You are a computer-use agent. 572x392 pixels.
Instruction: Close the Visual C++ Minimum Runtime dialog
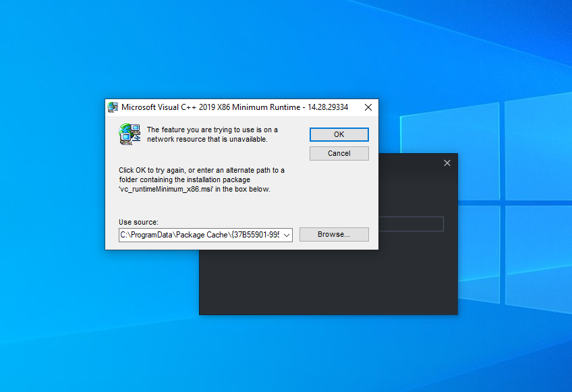(x=368, y=107)
